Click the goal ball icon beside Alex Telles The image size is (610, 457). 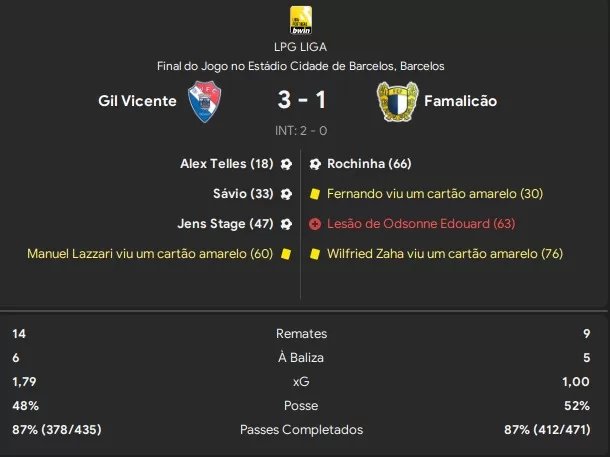[286, 164]
